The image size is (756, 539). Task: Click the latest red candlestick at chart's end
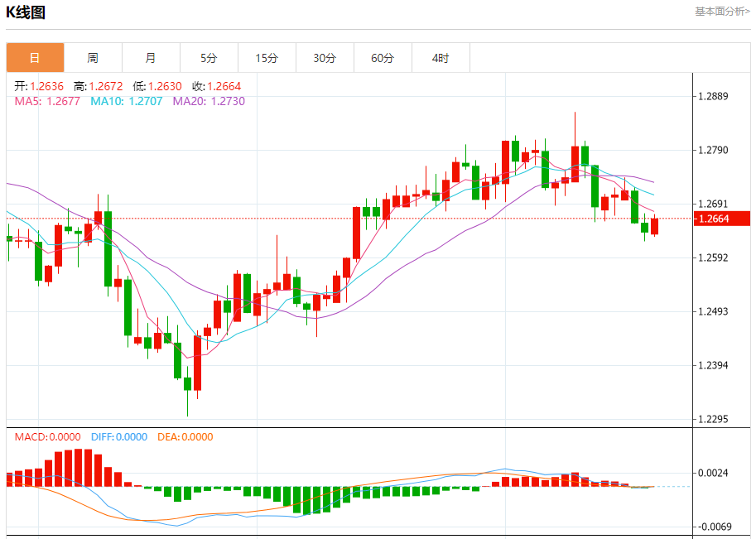(654, 226)
